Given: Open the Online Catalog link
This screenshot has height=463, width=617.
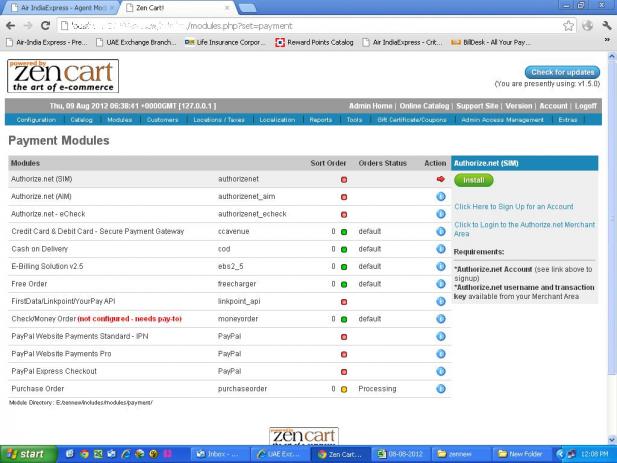Looking at the screenshot, I should point(424,106).
